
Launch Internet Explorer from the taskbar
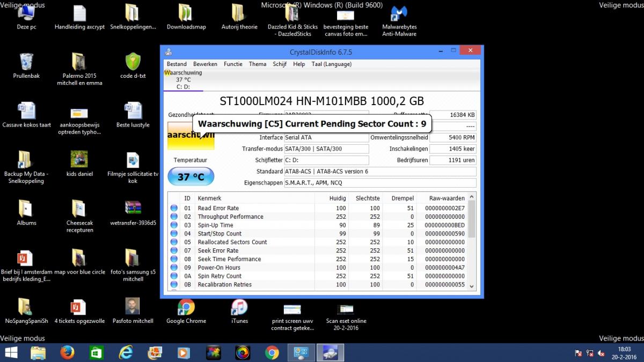(x=126, y=352)
